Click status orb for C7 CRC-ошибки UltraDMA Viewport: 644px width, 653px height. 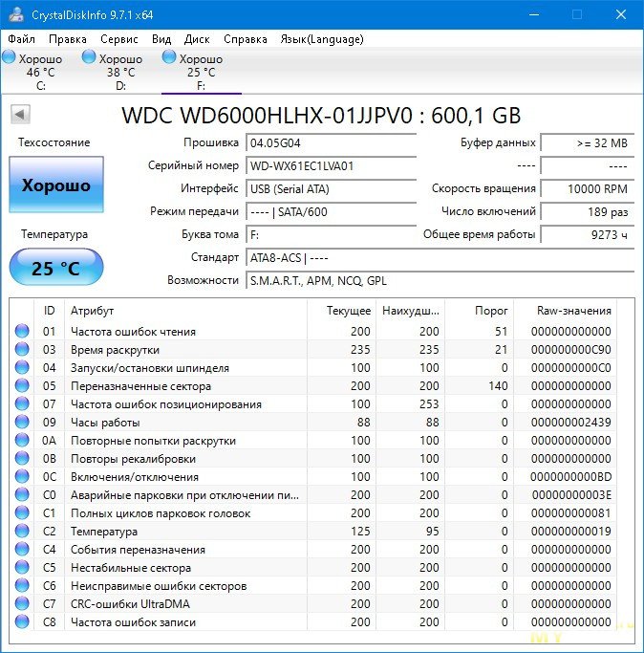(22, 604)
